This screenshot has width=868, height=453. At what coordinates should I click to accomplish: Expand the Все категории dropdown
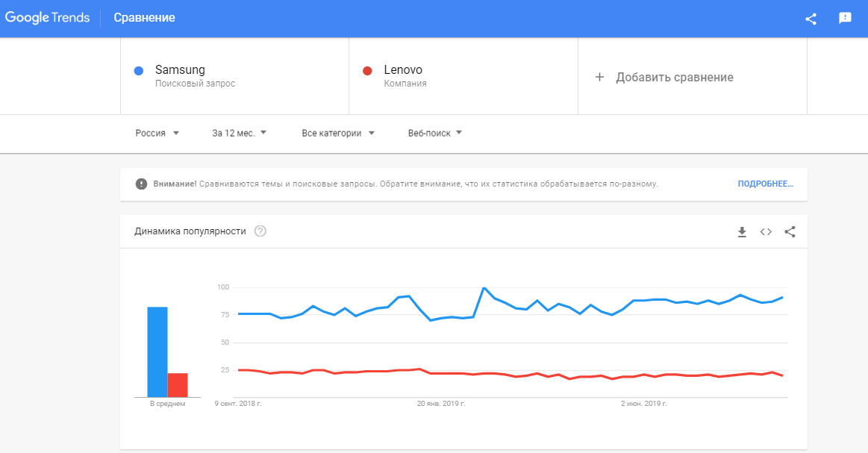337,133
